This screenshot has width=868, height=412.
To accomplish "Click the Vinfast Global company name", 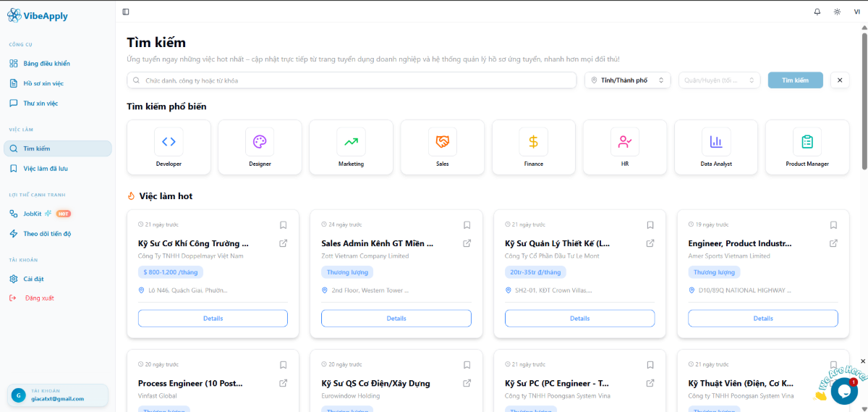I will (157, 396).
